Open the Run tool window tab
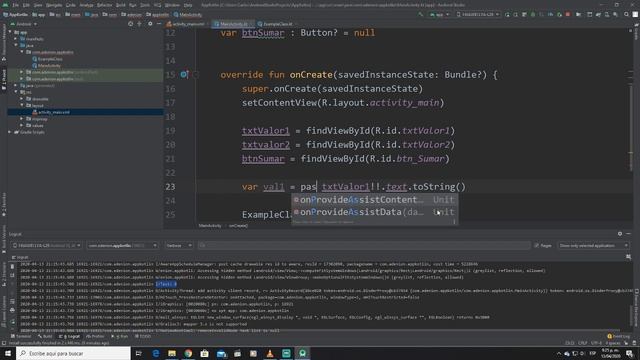The height and width of the screenshot is (360, 640). [x=119, y=336]
